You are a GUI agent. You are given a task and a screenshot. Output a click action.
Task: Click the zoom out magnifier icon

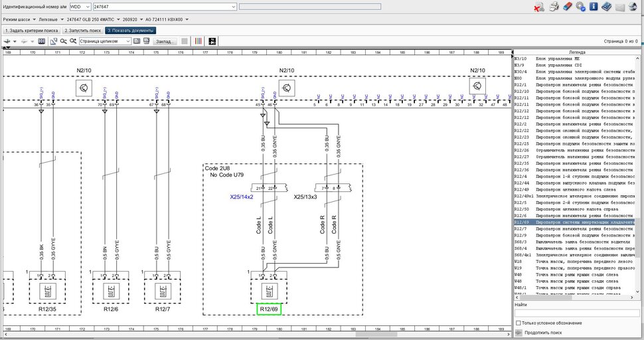click(64, 41)
